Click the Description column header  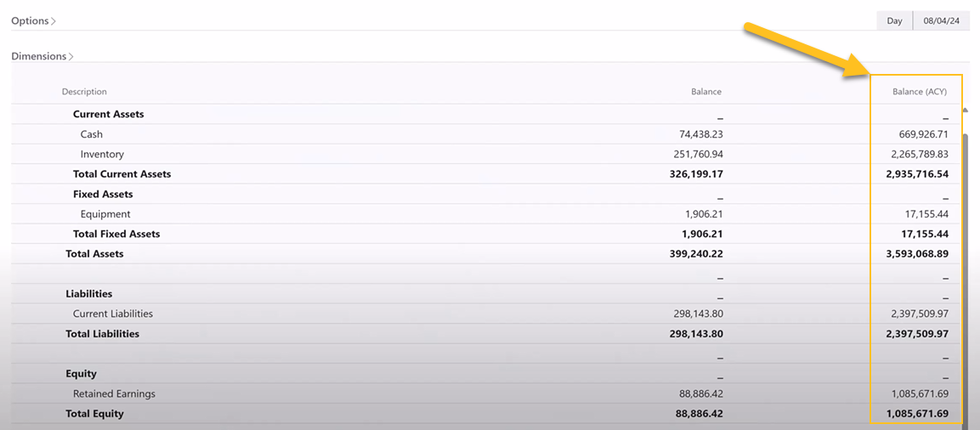point(84,92)
